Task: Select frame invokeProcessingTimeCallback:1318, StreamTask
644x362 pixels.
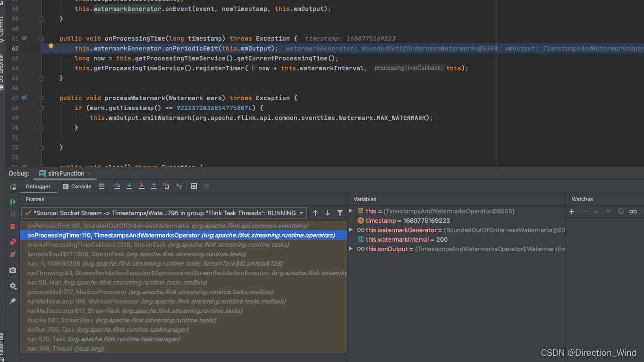Action: (x=183, y=244)
